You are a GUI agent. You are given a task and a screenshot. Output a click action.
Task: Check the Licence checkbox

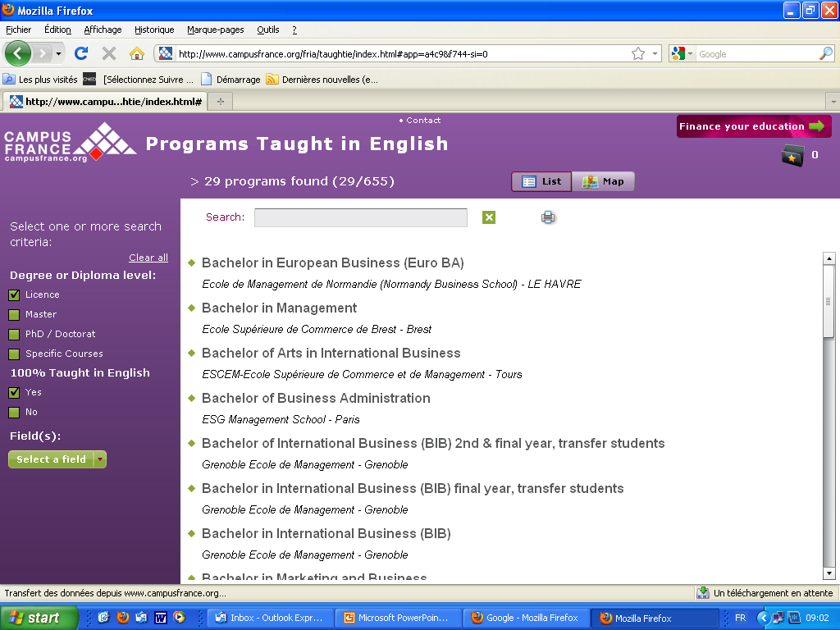point(15,294)
